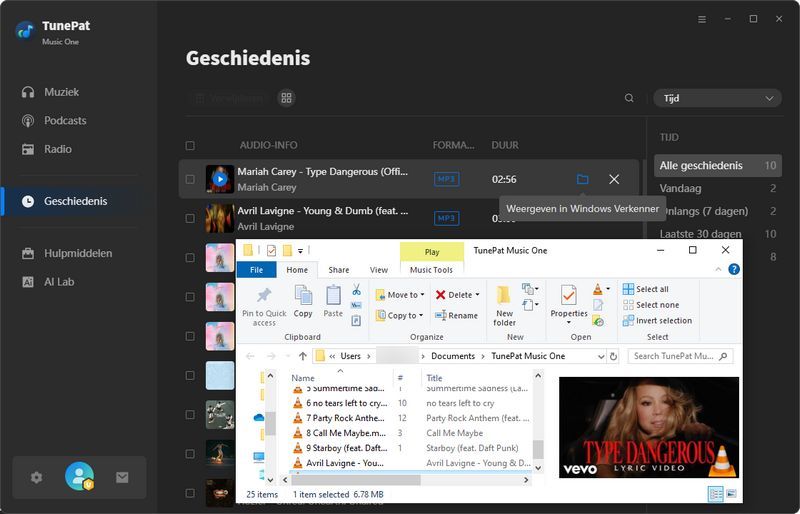Open the user account avatar
The width and height of the screenshot is (800, 514).
click(80, 476)
